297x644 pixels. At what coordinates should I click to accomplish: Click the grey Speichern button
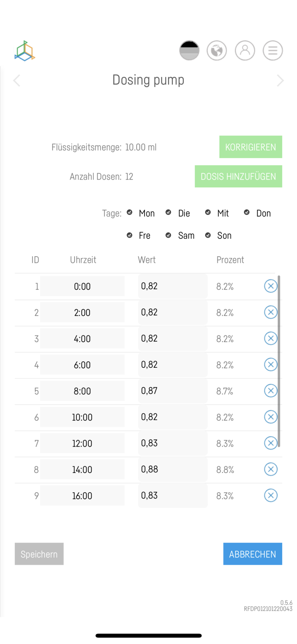39,554
